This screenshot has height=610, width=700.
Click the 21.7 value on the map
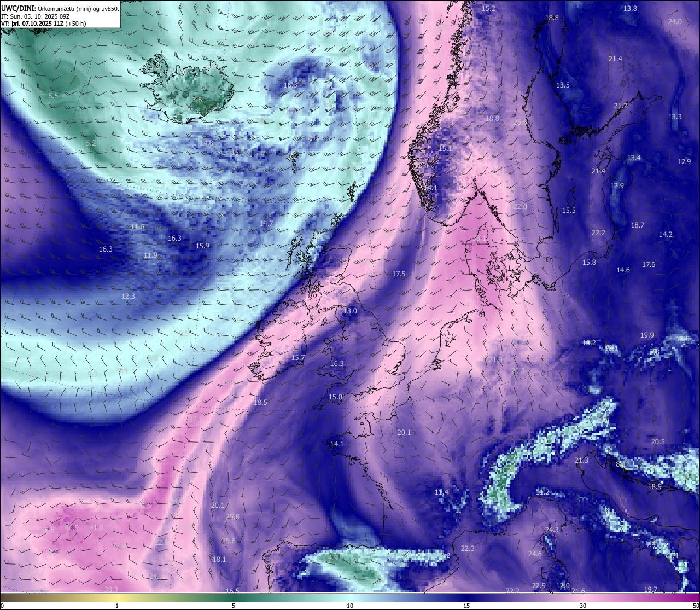621,106
